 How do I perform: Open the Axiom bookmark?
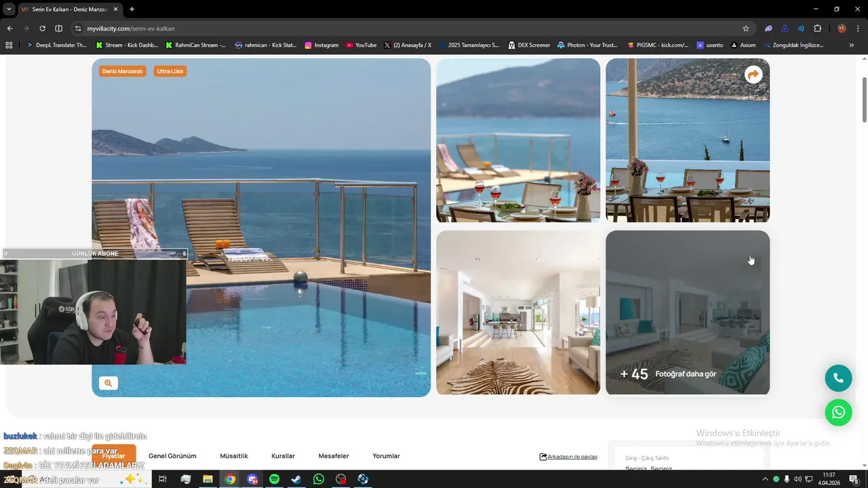point(743,45)
